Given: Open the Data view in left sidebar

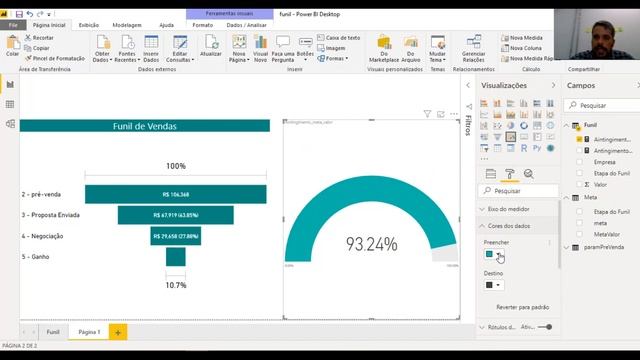Looking at the screenshot, I should [10, 104].
